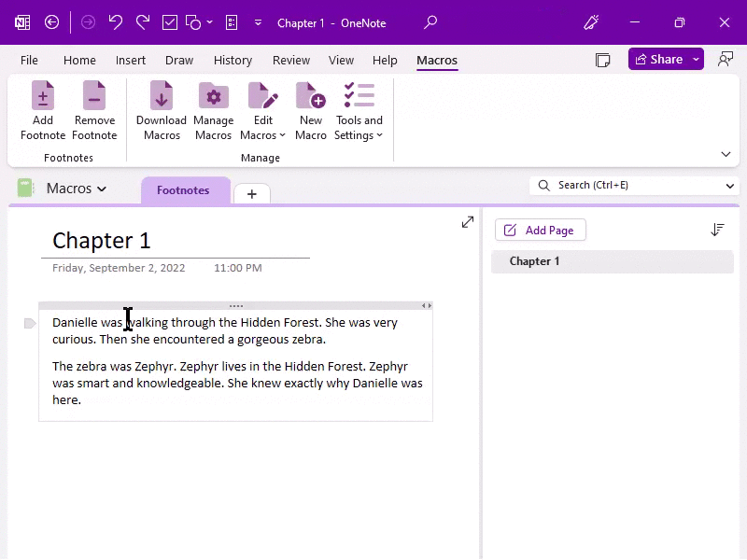This screenshot has height=560, width=747.
Task: Create a New Macro
Action: (310, 110)
